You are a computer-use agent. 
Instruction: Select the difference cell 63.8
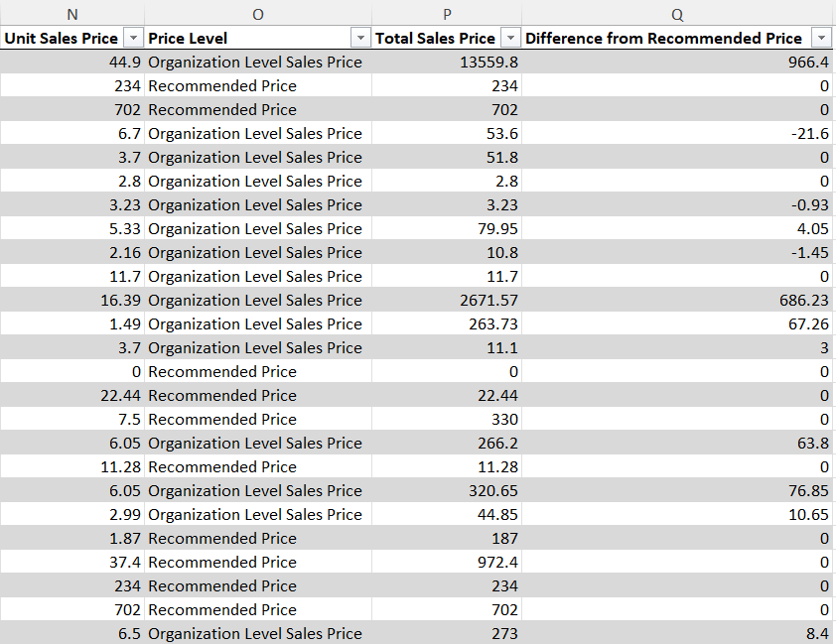pos(677,444)
